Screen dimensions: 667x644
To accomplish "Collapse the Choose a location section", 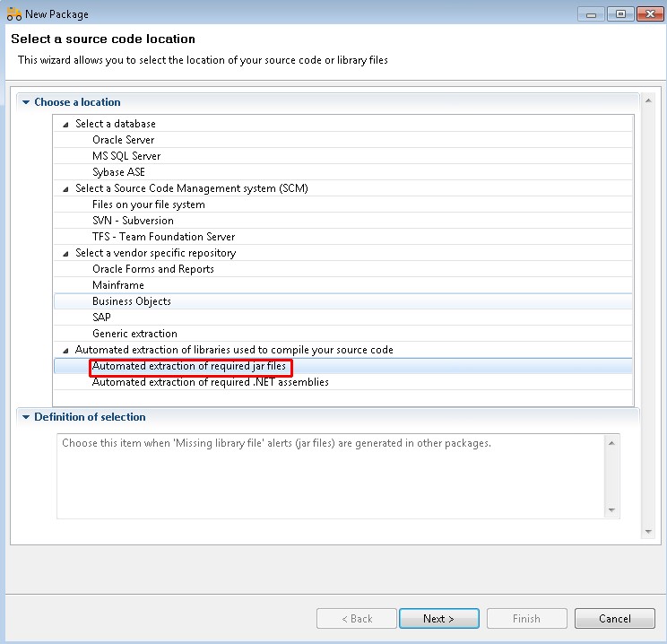I will (x=26, y=102).
